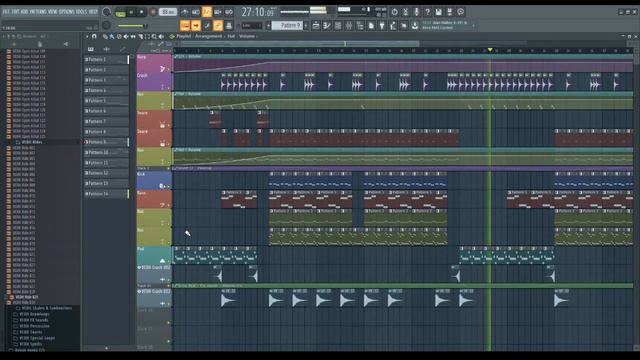Screen dimensions: 640x360
Task: Toggle typing keyboard to piano icon
Action: coord(185,26)
